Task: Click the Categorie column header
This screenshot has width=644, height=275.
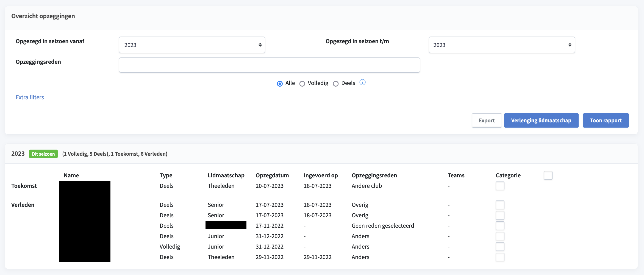Action: (508, 175)
